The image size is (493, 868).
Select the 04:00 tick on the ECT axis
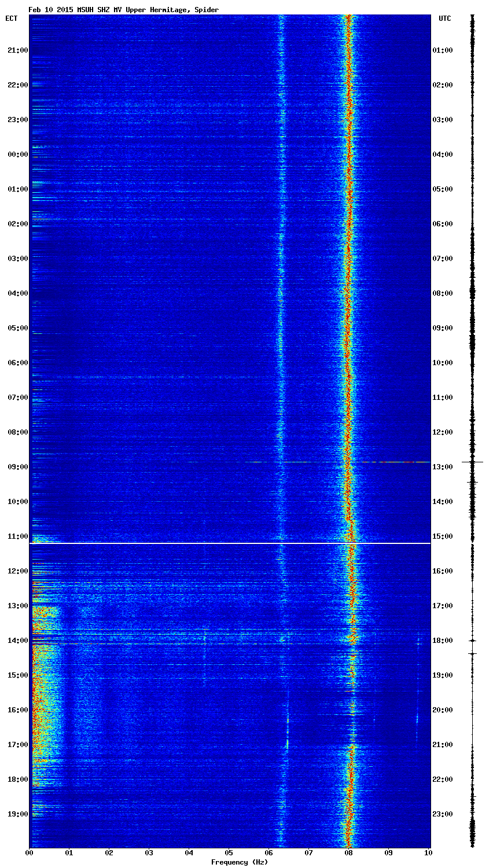click(x=17, y=293)
